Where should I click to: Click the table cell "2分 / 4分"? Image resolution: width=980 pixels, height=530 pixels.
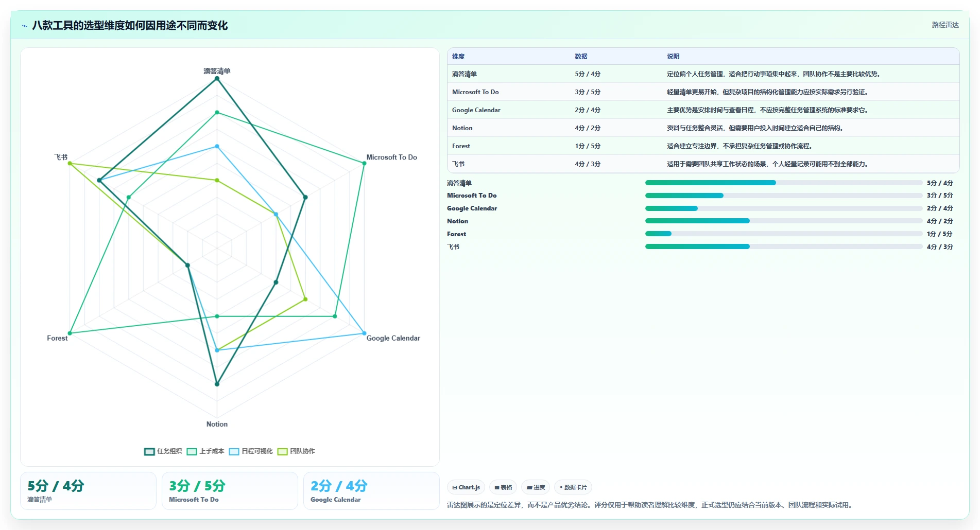tap(588, 110)
